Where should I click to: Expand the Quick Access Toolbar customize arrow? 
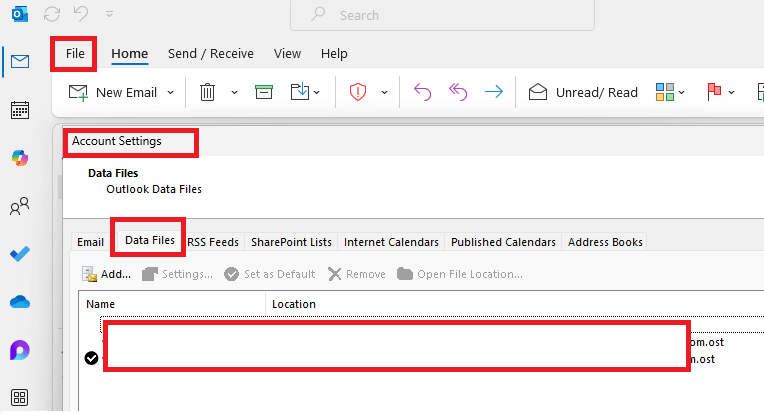(110, 14)
